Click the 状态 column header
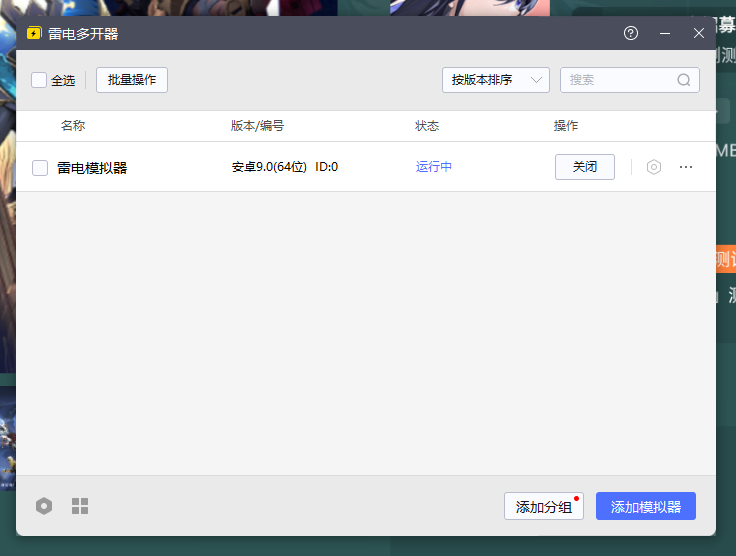This screenshot has width=736, height=556. click(x=427, y=126)
